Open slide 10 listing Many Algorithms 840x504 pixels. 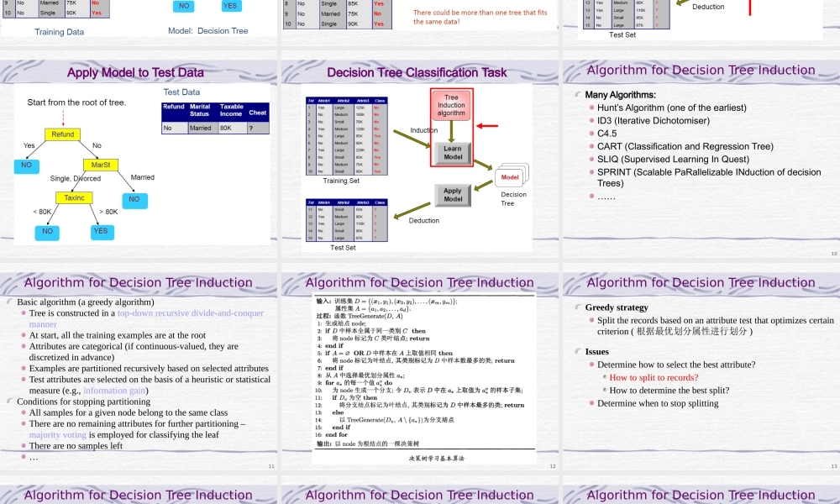coord(701,153)
